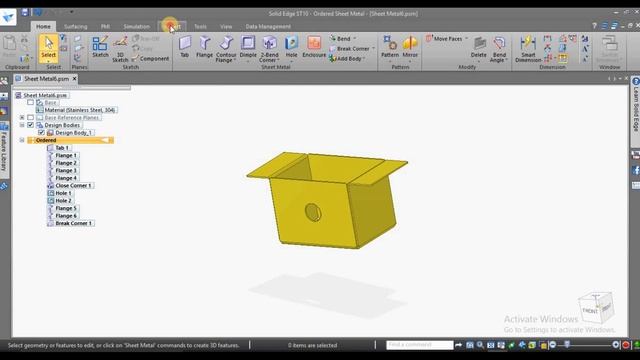The image size is (640, 360).
Task: Click the Find a command field
Action: coord(420,345)
